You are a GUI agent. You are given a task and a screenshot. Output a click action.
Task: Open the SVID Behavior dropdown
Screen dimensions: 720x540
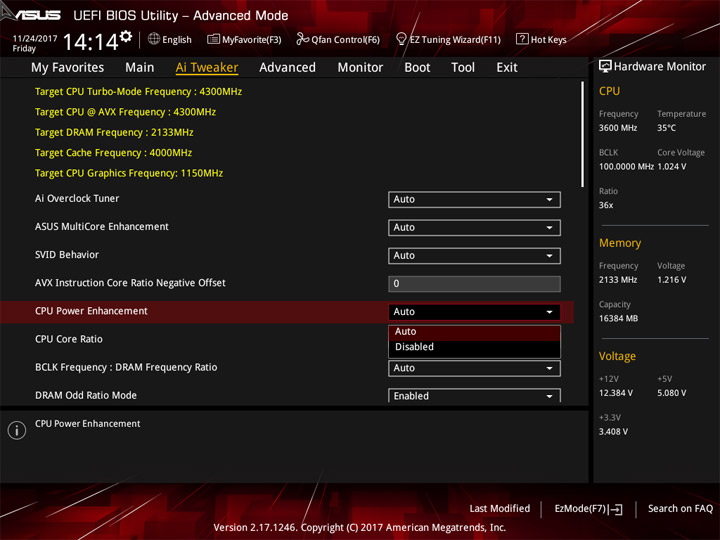pos(474,256)
